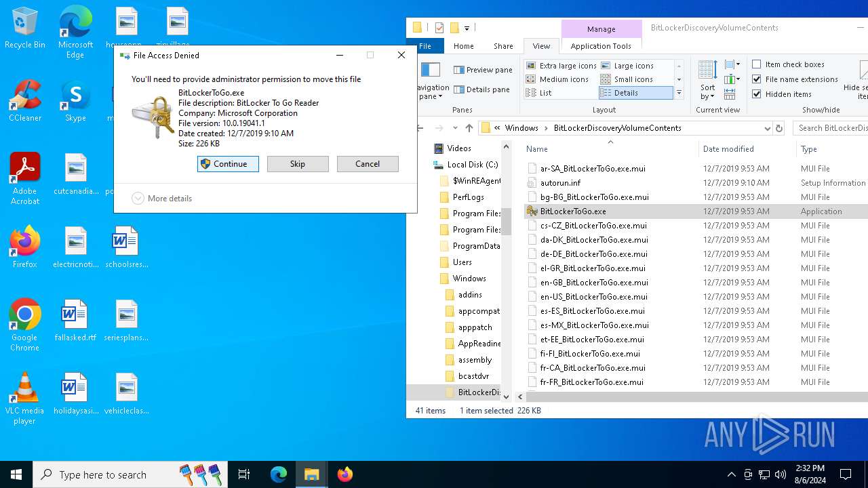Select the schoolsres Word document icon
The height and width of the screenshot is (488, 868).
126,247
